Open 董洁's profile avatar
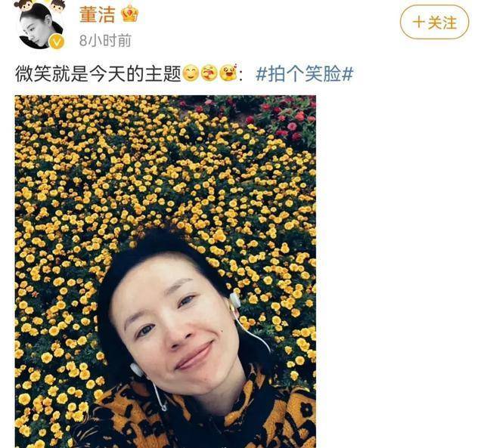 click(x=41, y=26)
